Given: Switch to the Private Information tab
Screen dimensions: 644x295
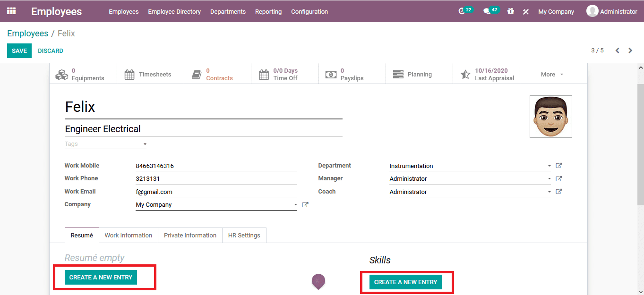Looking at the screenshot, I should point(190,235).
